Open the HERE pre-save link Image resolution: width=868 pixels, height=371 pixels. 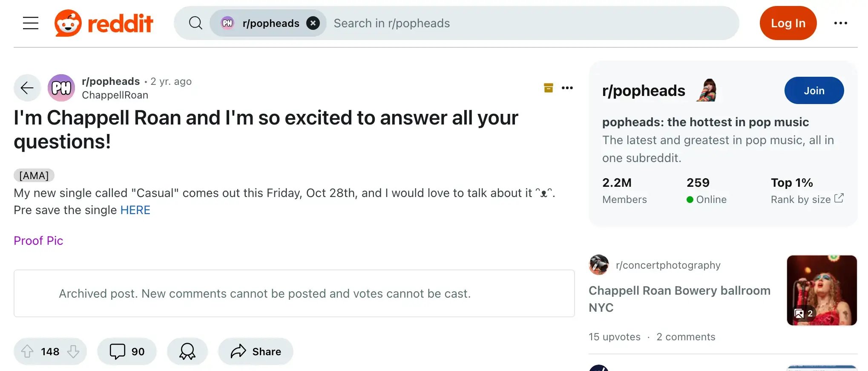coord(135,210)
